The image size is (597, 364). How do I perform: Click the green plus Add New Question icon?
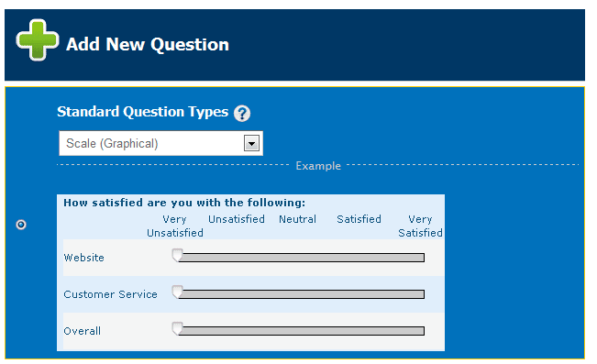[x=38, y=40]
